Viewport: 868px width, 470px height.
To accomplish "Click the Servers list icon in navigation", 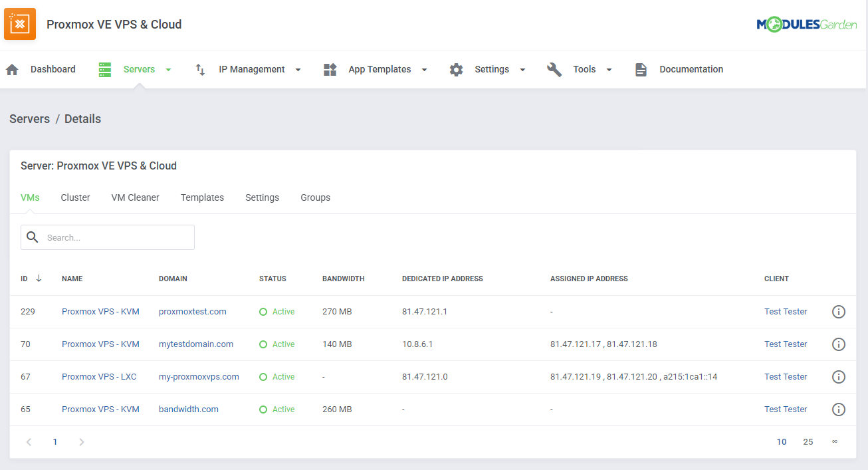I will coord(104,69).
